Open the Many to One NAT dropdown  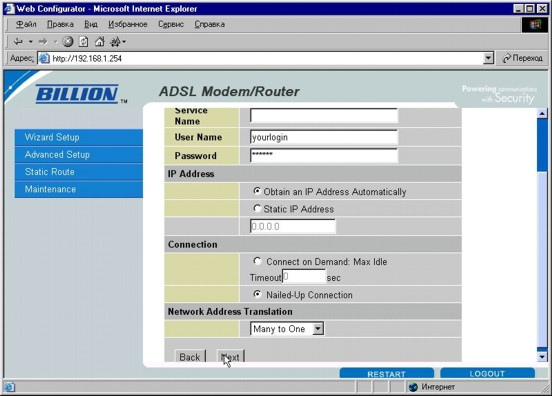click(x=287, y=329)
